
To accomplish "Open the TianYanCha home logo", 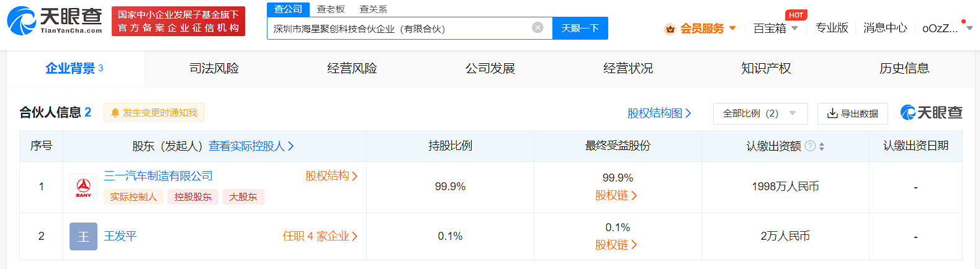I will [55, 20].
